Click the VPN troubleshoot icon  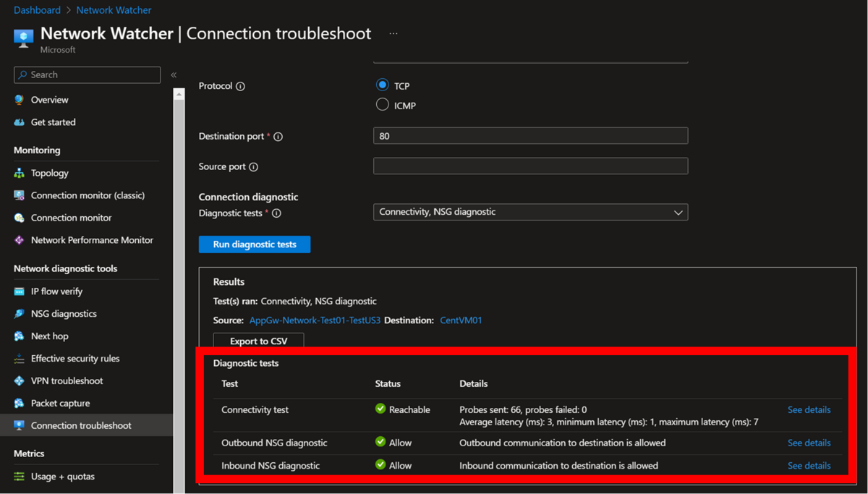pyautogui.click(x=20, y=381)
